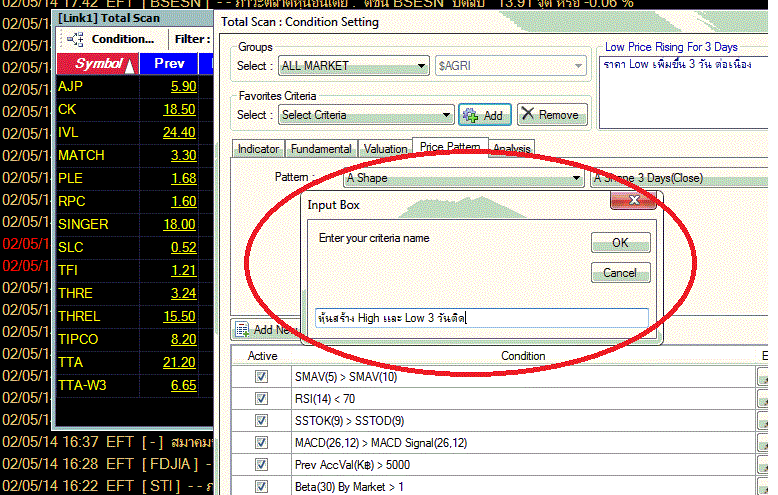Click the Condition column header
Image resolution: width=778 pixels, height=495 pixels.
tap(523, 356)
